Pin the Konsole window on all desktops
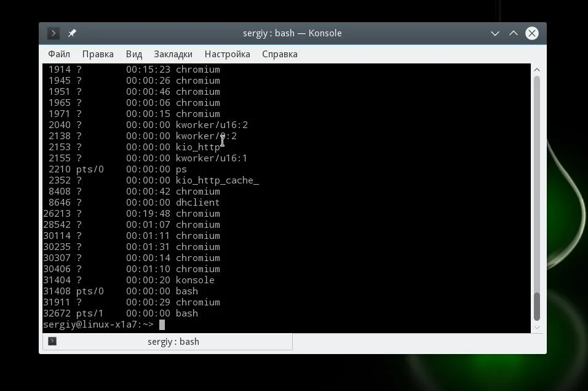Image resolution: width=588 pixels, height=391 pixels. click(72, 33)
